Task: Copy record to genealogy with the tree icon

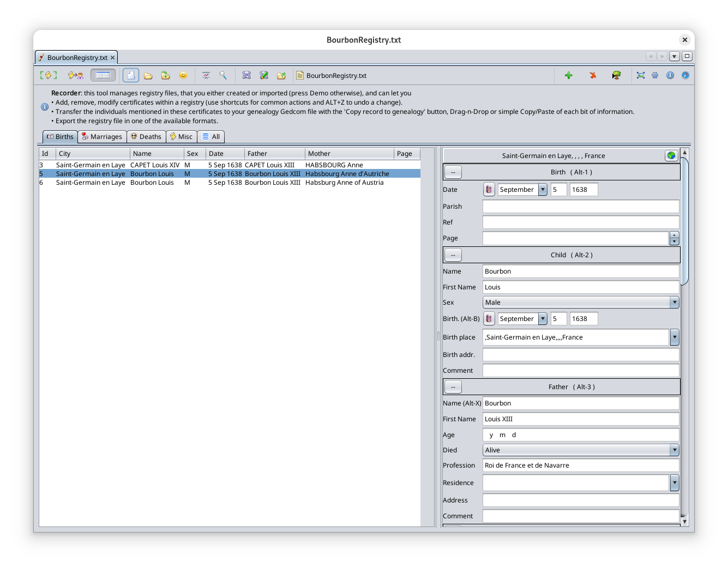Action: 616,75
